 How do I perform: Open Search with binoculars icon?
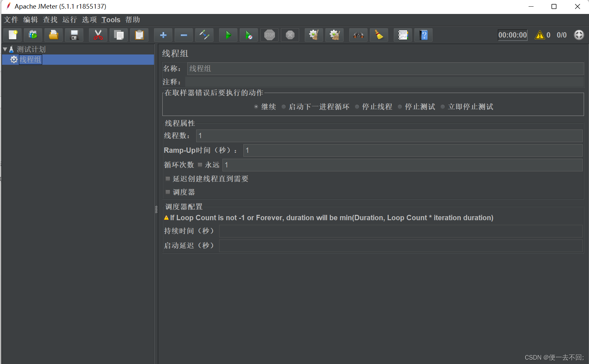pyautogui.click(x=359, y=35)
